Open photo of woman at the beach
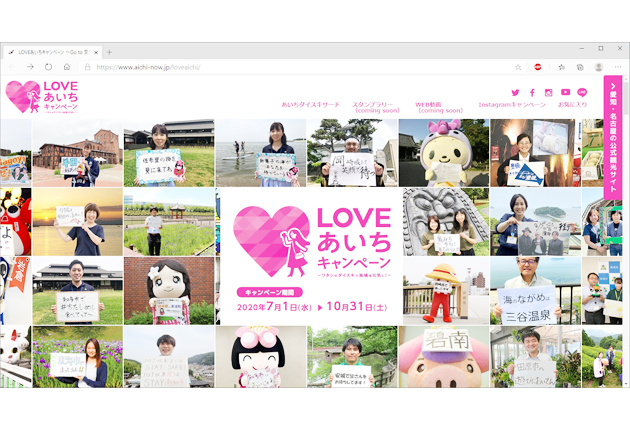The image size is (630, 430). pyautogui.click(x=261, y=153)
